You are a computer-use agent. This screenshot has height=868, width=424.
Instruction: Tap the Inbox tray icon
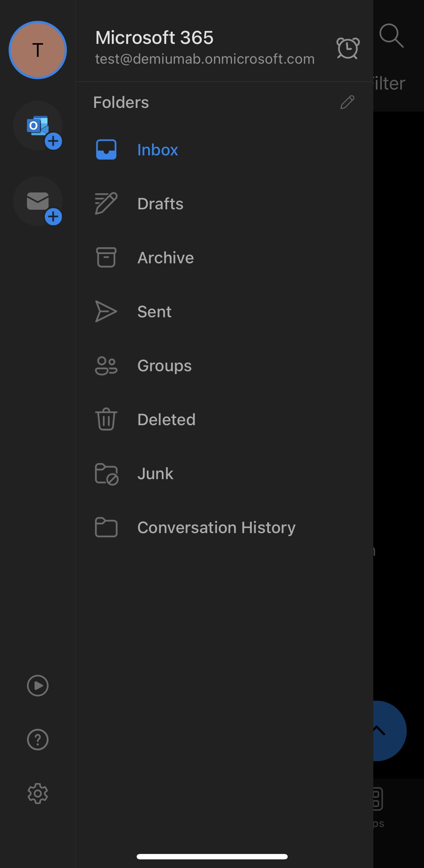point(106,150)
